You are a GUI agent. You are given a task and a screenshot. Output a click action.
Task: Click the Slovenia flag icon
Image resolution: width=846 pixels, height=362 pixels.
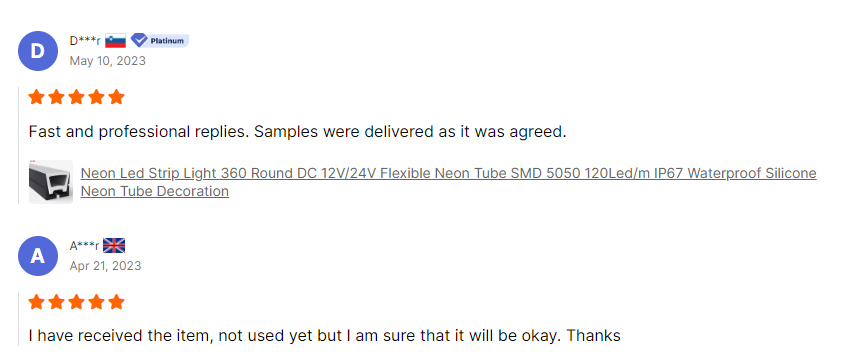coord(115,41)
